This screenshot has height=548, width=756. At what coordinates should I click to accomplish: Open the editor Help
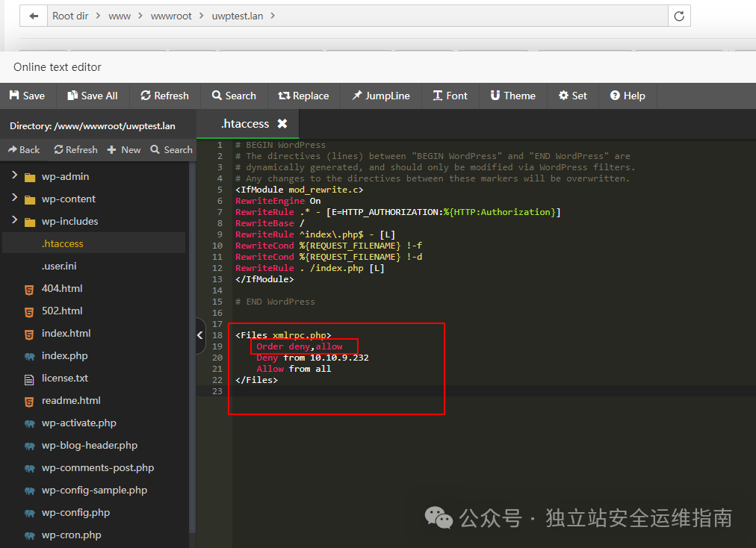tap(628, 96)
